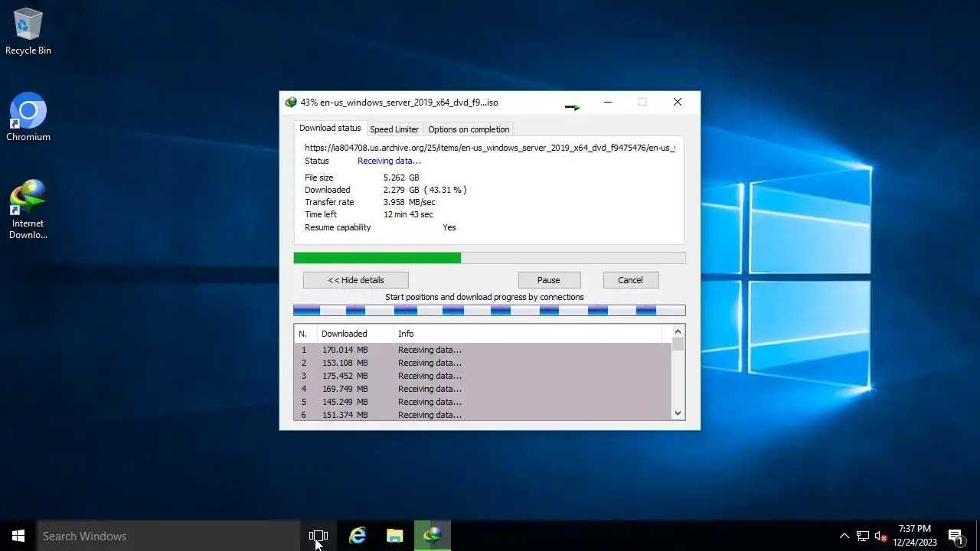
Task: Close the IDM download dialog
Action: pyautogui.click(x=678, y=103)
